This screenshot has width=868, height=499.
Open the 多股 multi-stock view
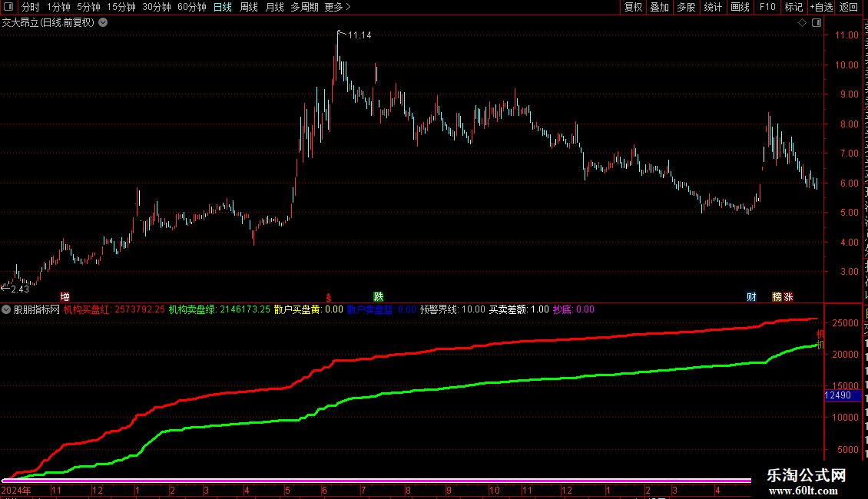coord(686,7)
